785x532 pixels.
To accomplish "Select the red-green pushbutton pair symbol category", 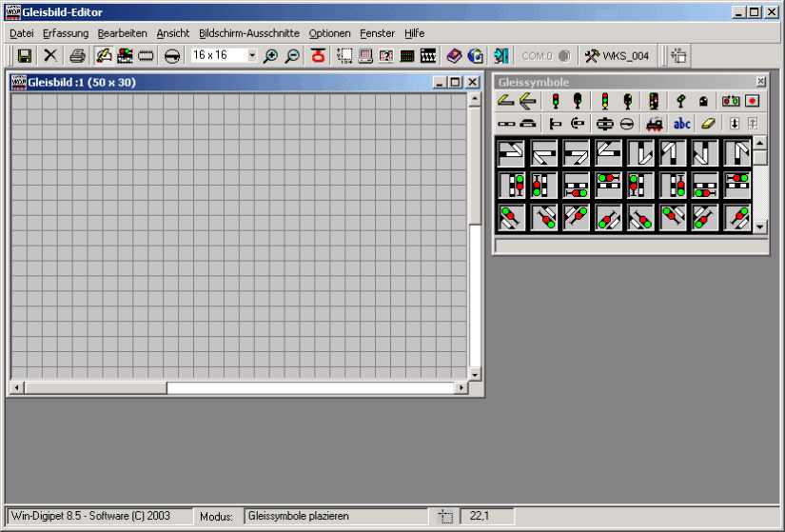I will click(731, 101).
